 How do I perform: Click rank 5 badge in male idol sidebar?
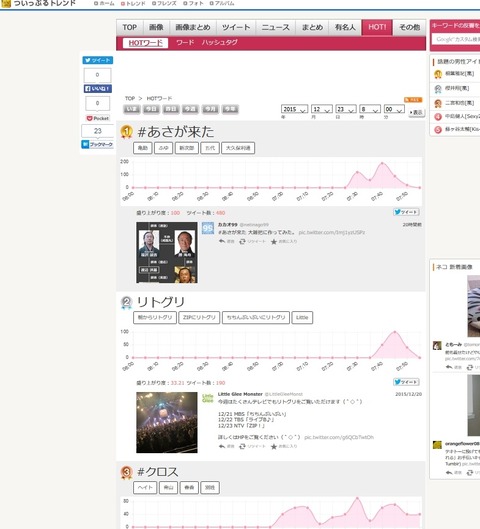tap(438, 130)
